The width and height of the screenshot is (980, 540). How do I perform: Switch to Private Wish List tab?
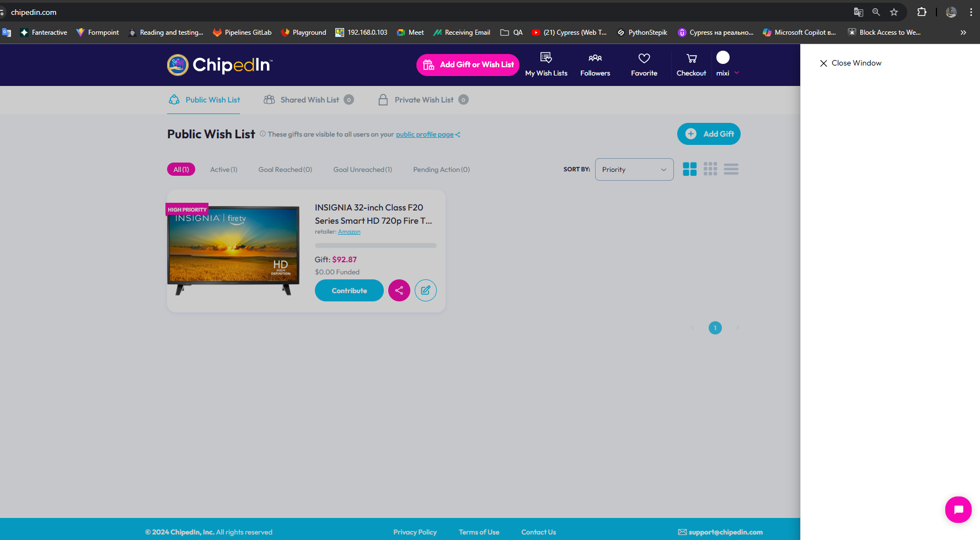(423, 100)
